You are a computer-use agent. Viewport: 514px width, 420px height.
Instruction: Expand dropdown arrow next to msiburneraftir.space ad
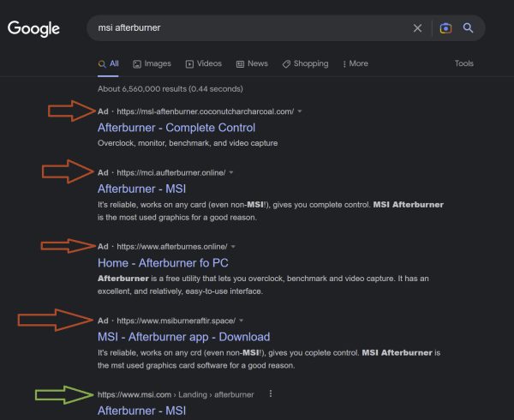[242, 321]
